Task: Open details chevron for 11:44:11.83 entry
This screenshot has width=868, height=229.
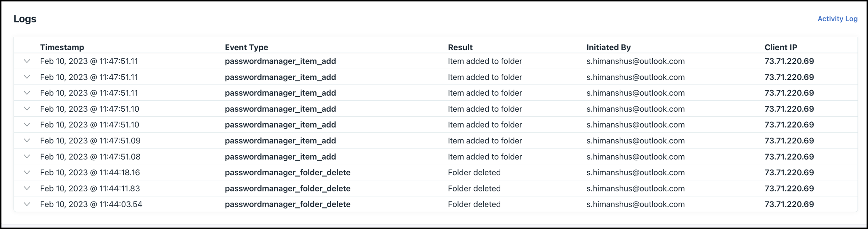Action: (27, 188)
